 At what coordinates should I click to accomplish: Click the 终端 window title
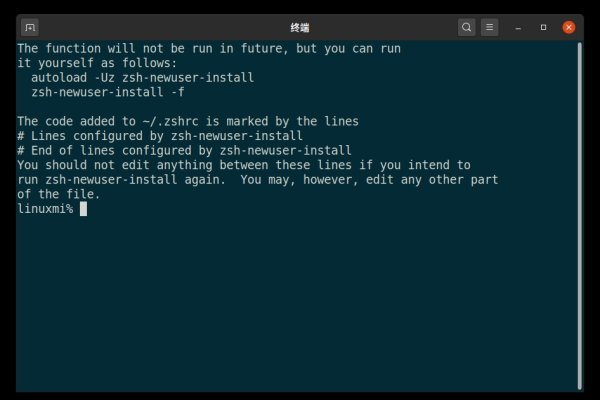[x=299, y=27]
